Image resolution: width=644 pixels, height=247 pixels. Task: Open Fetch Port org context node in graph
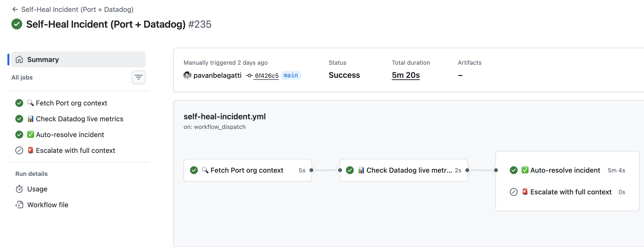247,170
